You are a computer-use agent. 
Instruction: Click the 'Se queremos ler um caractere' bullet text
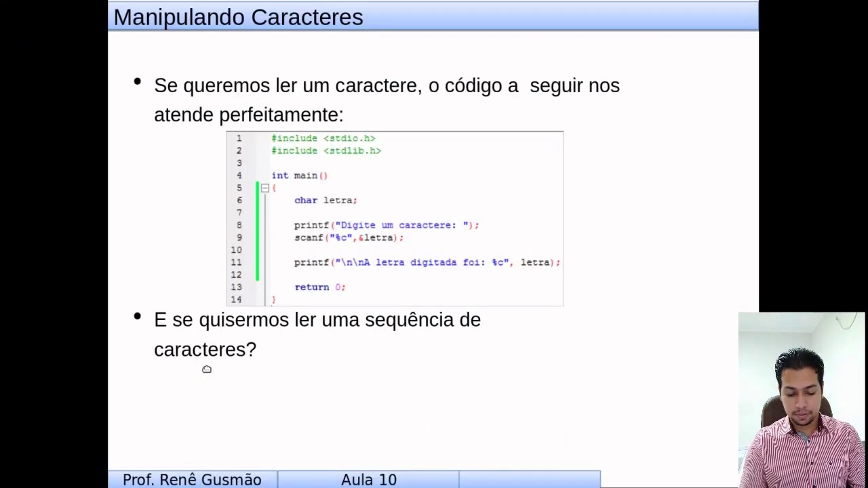click(x=387, y=86)
